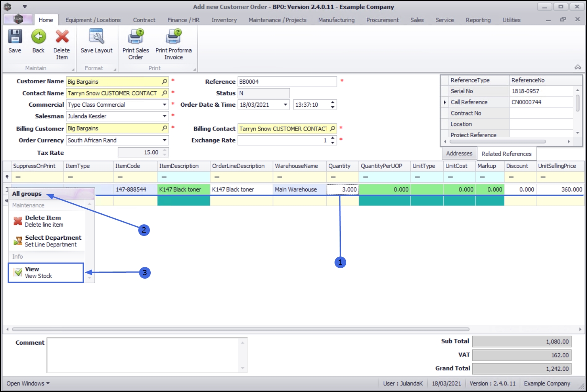Open the Utilities ribbon tab
Image resolution: width=587 pixels, height=392 pixels.
coord(512,20)
